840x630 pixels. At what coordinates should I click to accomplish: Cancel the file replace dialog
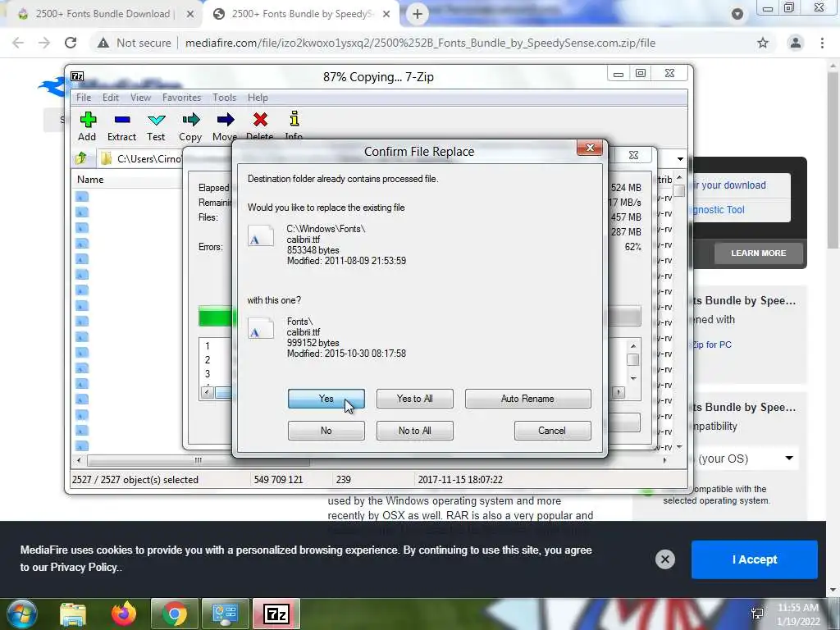pyautogui.click(x=552, y=431)
